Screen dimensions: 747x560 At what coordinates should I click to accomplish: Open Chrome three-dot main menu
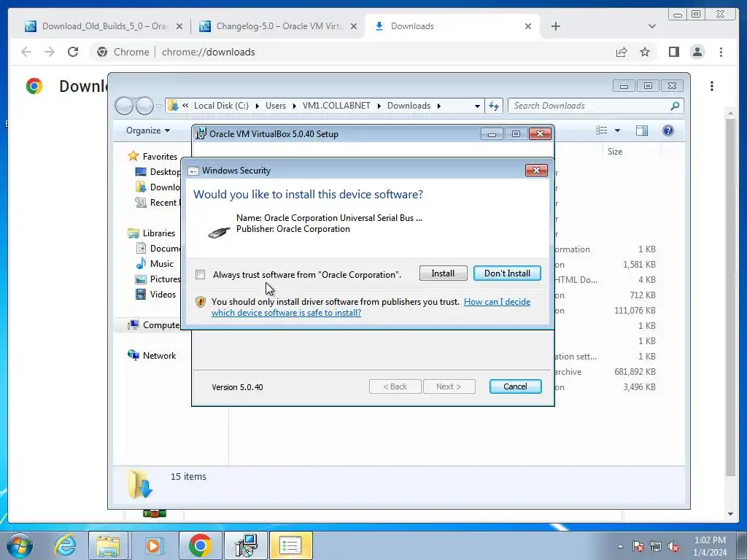721,52
